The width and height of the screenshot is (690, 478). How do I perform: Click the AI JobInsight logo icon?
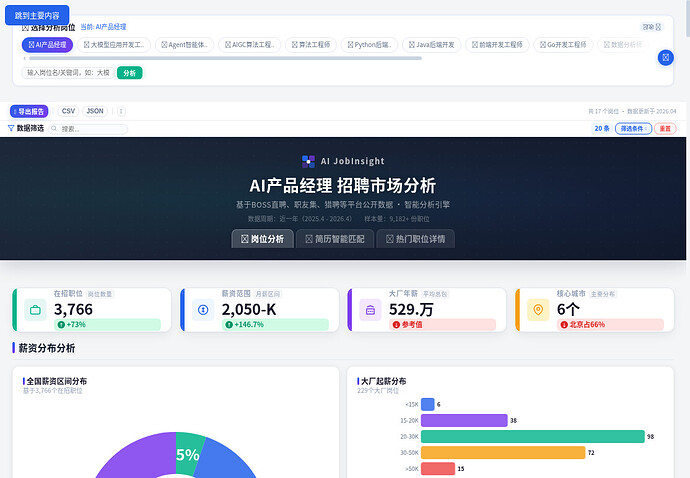[x=308, y=162]
